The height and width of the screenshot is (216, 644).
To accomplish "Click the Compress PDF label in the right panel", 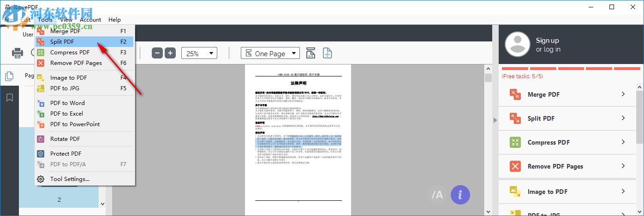I will pos(549,142).
